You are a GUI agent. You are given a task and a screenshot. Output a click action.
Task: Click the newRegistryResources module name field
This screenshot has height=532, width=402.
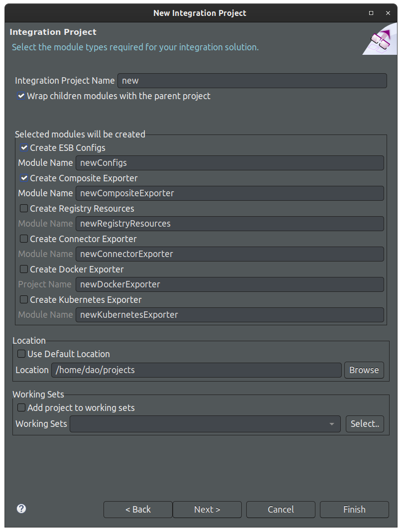pos(230,224)
